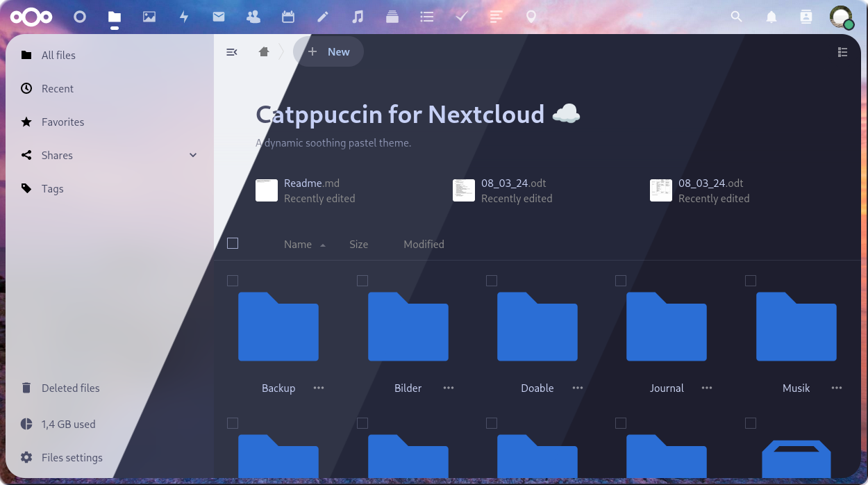This screenshot has height=485, width=868.
Task: Collapse the navigation sidebar toggle
Action: pos(232,52)
